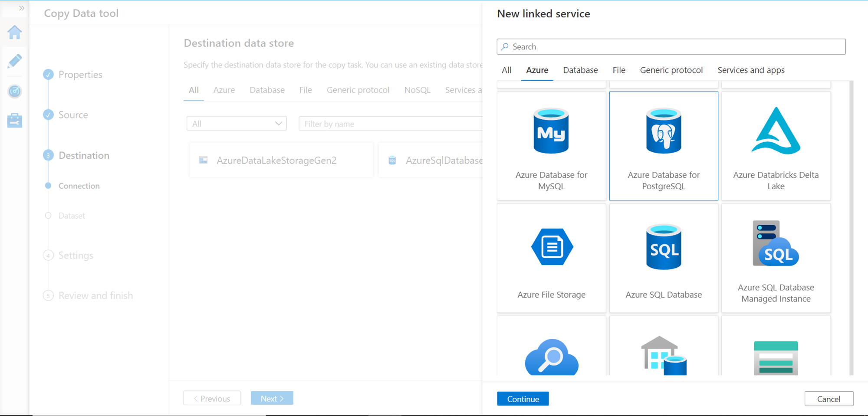Click the Azure Search magnifier cloud icon
The image size is (868, 416).
[552, 357]
